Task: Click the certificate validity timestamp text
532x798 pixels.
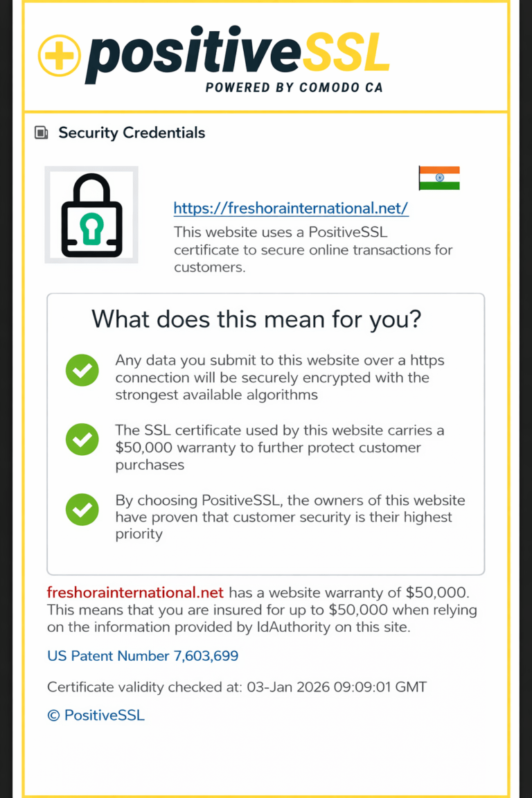Action: tap(237, 687)
